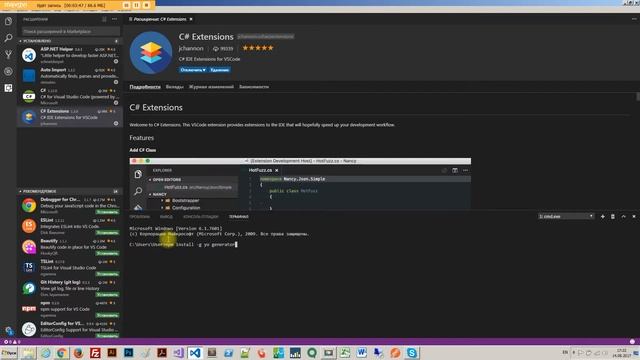This screenshot has height=360, width=640.
Task: Kill the terminal using the trash icon
Action: [613, 216]
